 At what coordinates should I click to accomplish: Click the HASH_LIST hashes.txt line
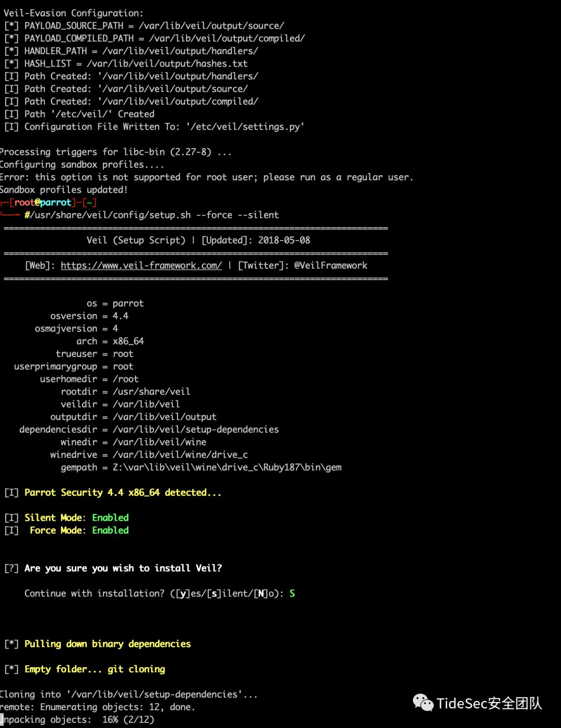point(126,63)
